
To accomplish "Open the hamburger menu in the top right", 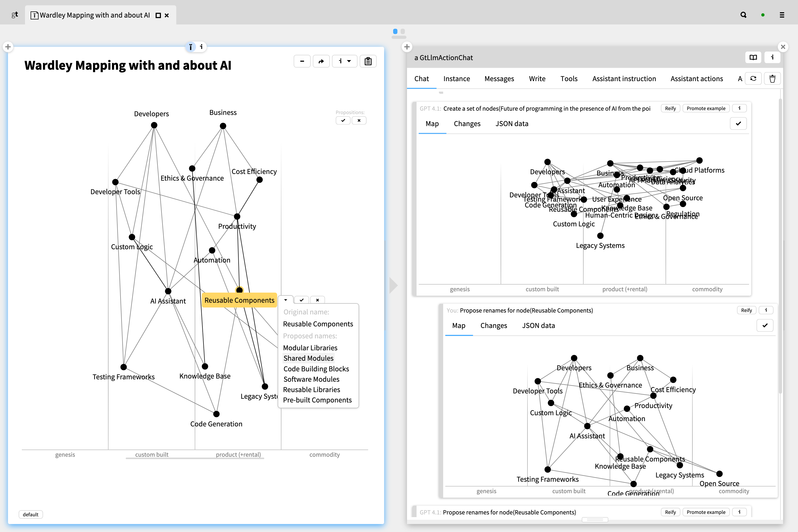I will point(782,15).
